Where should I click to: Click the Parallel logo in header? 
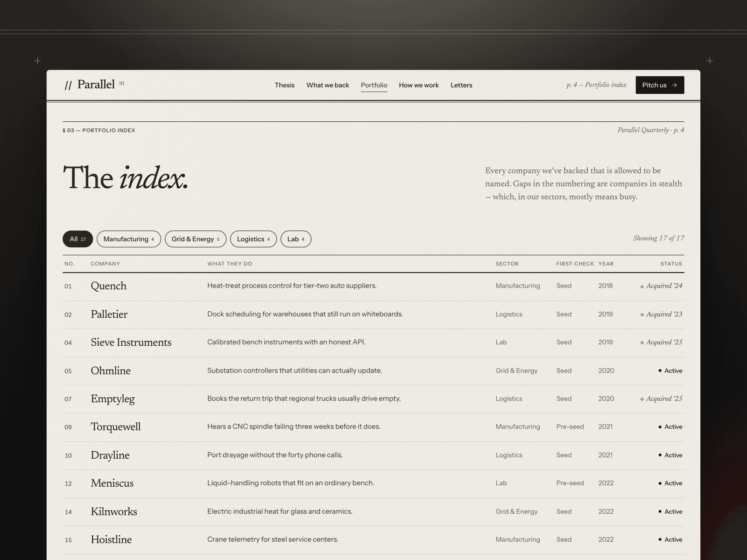[94, 84]
